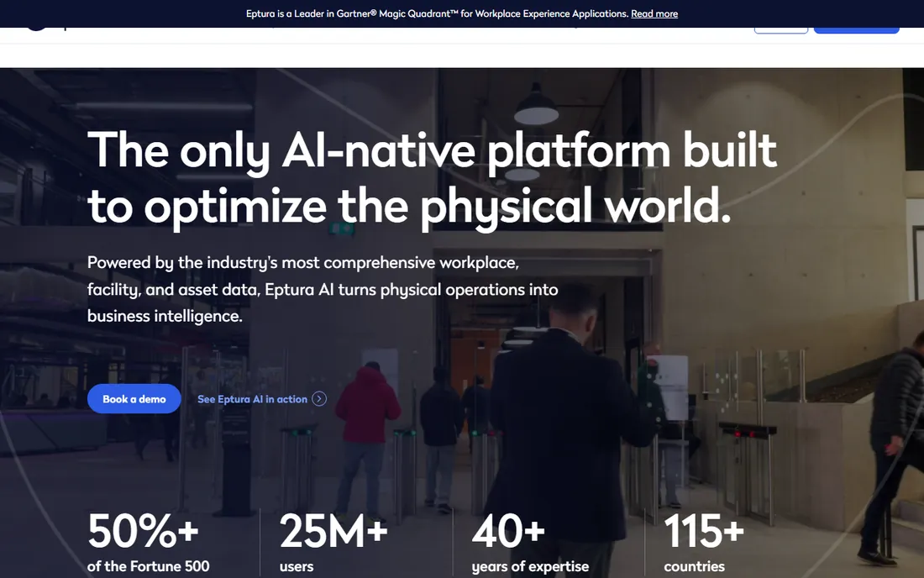Click the '50%+' statistic

(x=143, y=531)
